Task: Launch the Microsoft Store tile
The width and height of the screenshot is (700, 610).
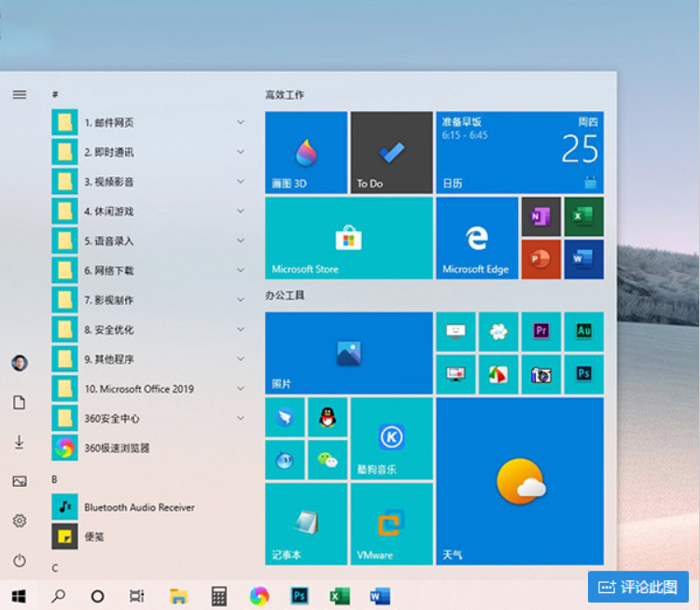Action: click(x=349, y=238)
